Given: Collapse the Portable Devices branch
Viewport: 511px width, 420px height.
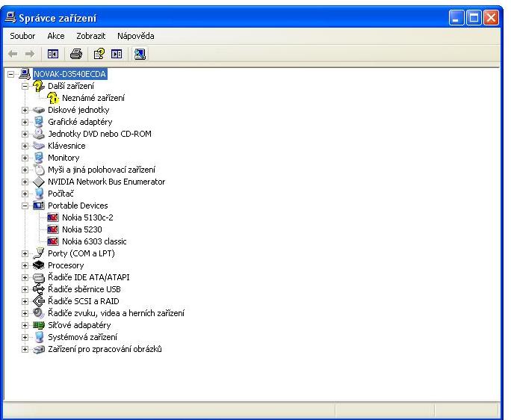Looking at the screenshot, I should 25,206.
